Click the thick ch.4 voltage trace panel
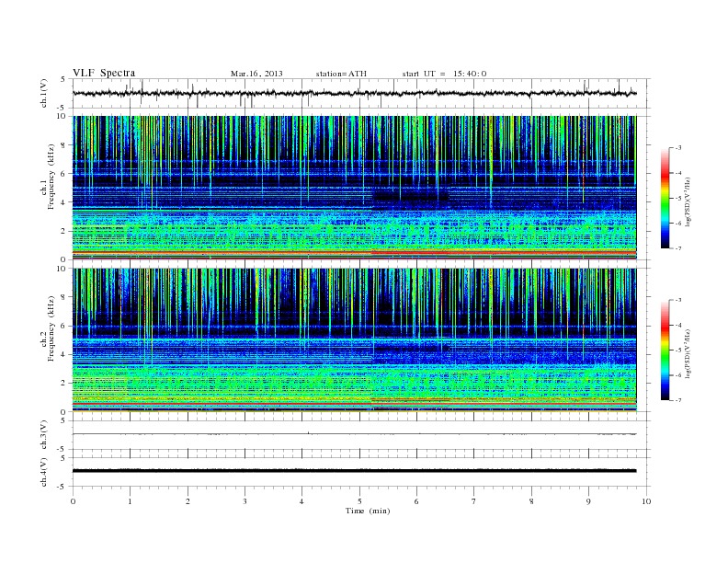This screenshot has height=563, width=728. [x=361, y=472]
